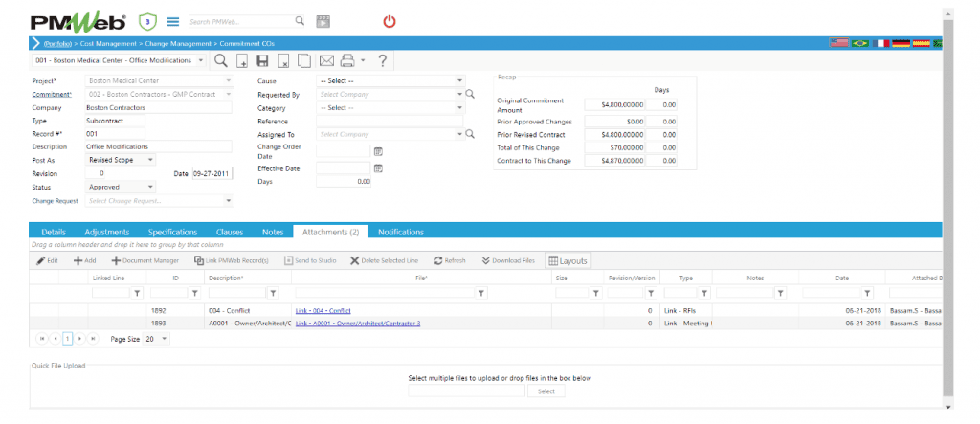980x424 pixels.
Task: Click Link PMWeb Record(s) button
Action: coord(232,260)
